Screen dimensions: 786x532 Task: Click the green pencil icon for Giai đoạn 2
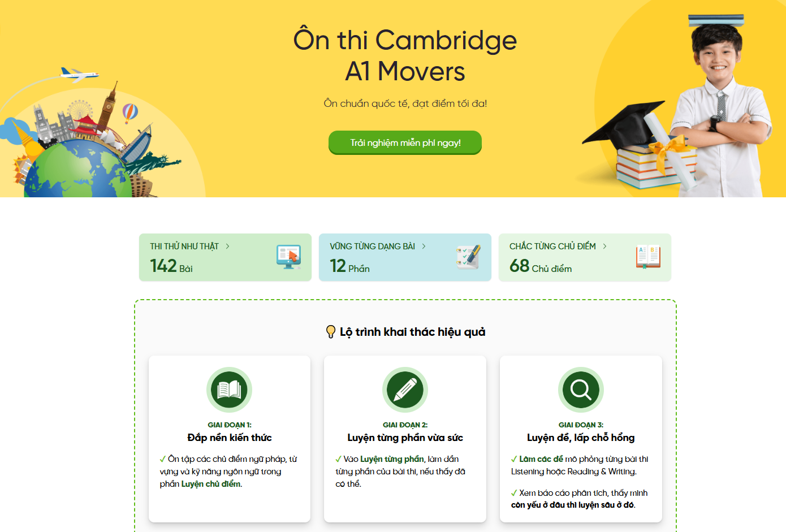[405, 390]
